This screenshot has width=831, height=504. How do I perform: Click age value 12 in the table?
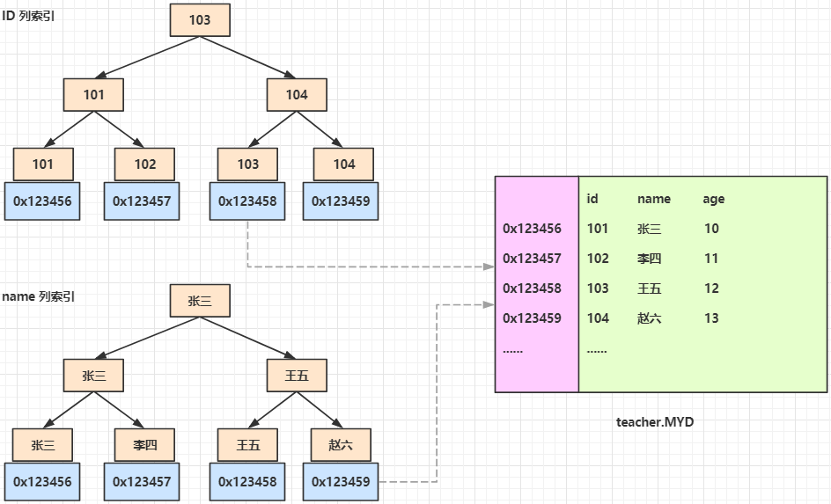(711, 289)
